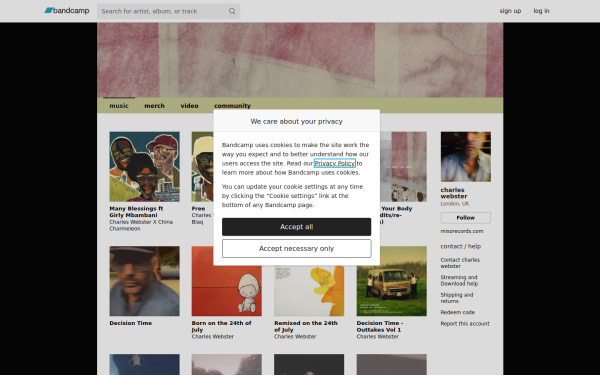The width and height of the screenshot is (600, 375).
Task: Open Contact charles webster link
Action: tap(460, 263)
